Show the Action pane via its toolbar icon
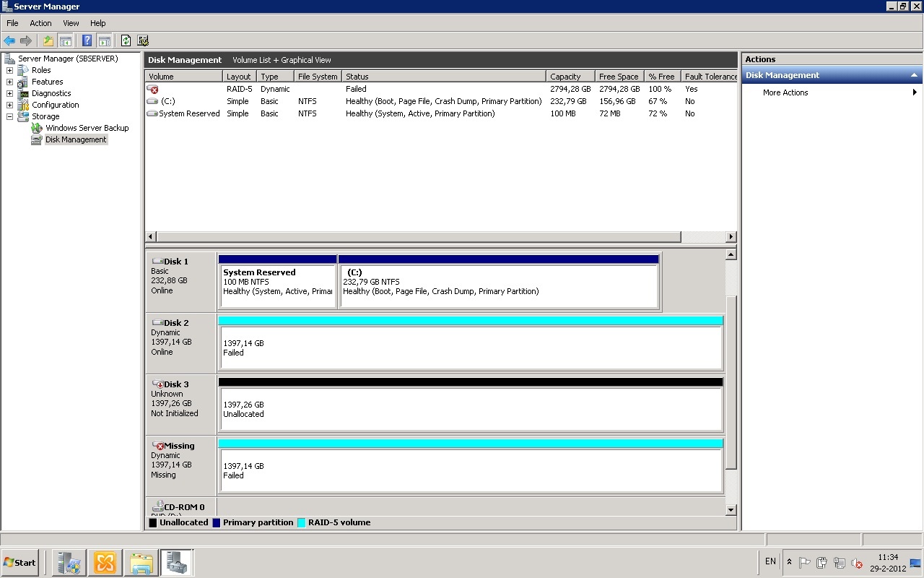 click(x=105, y=40)
